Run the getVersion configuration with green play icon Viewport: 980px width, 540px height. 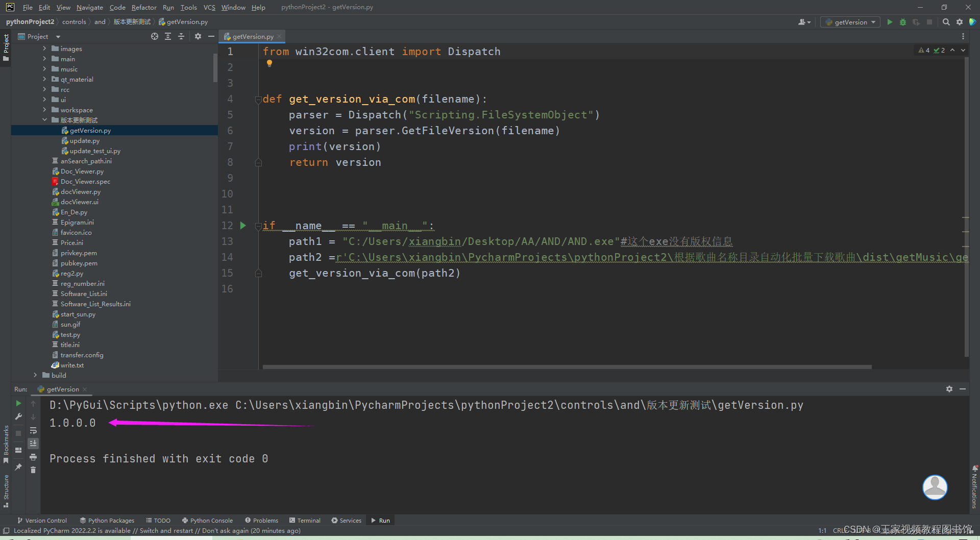pos(890,22)
